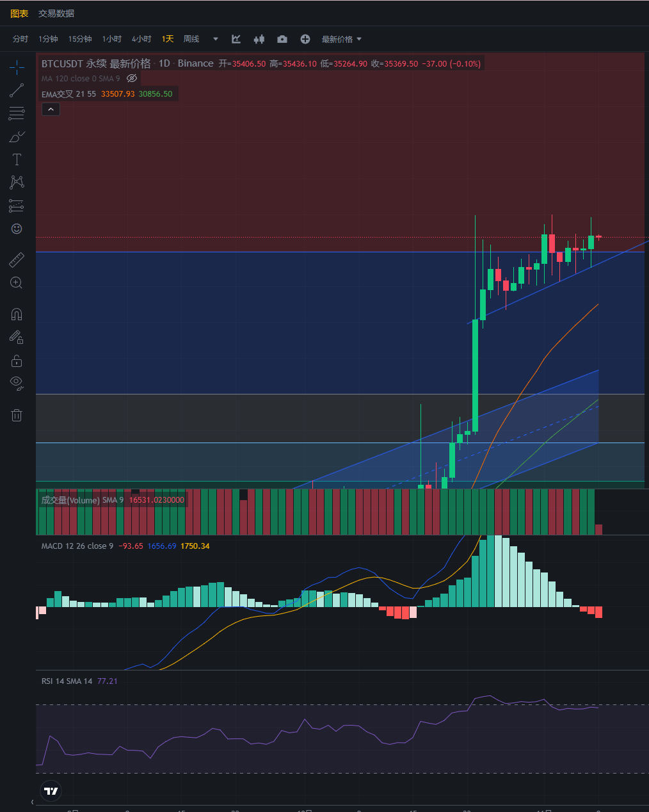Select the trend line drawing tool
Viewport: 649px width, 812px height.
pos(17,90)
